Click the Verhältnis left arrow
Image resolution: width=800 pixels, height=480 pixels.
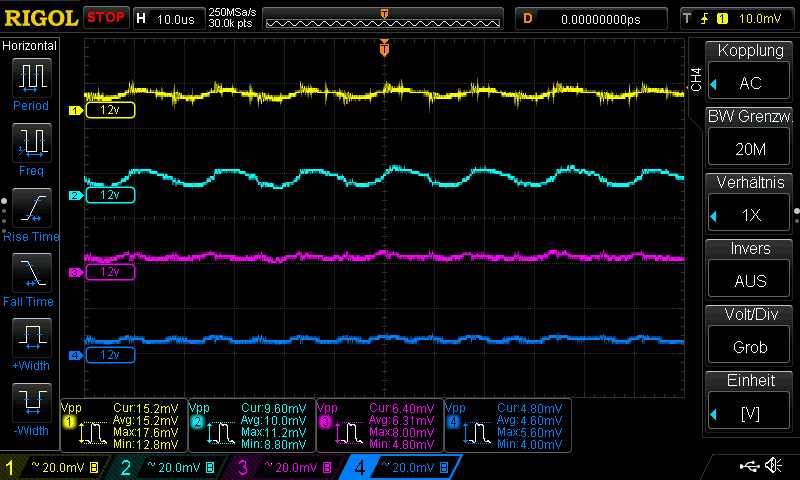[x=714, y=216]
